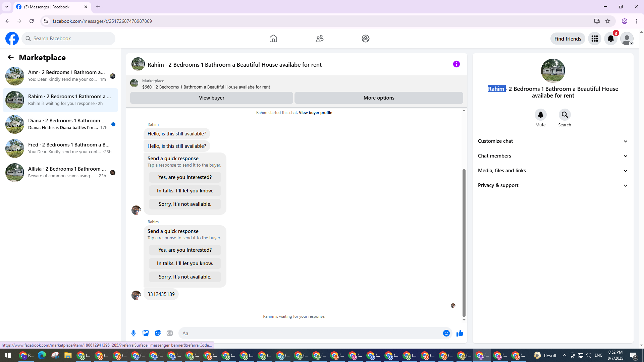Open the View buyer profile link
This screenshot has height=362, width=644.
tap(315, 113)
